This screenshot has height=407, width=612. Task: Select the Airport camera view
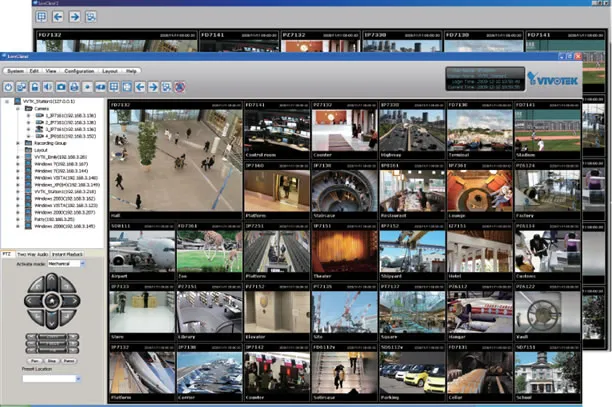click(x=142, y=251)
